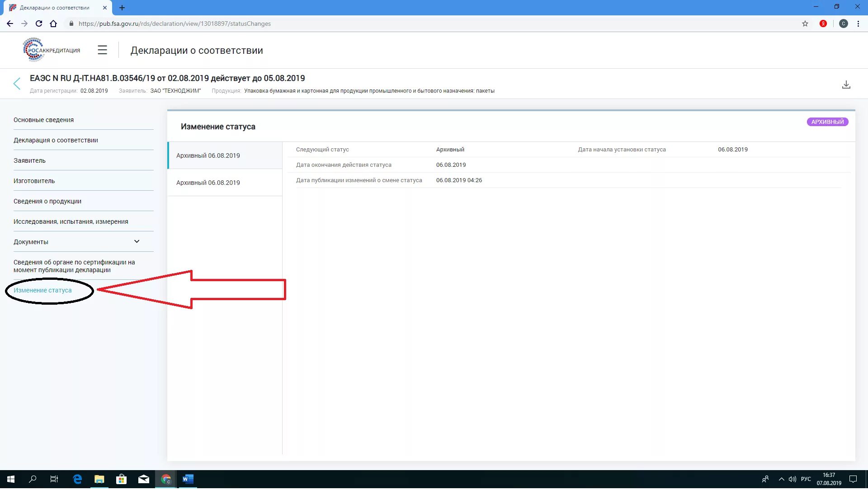Click the address bar URL
Viewport: 868px width, 490px height.
(x=175, y=24)
